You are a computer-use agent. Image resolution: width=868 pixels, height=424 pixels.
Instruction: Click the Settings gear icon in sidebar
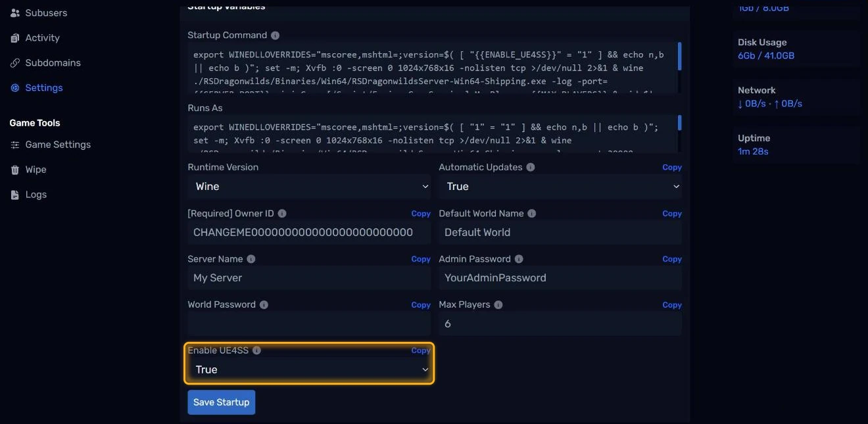pyautogui.click(x=15, y=88)
